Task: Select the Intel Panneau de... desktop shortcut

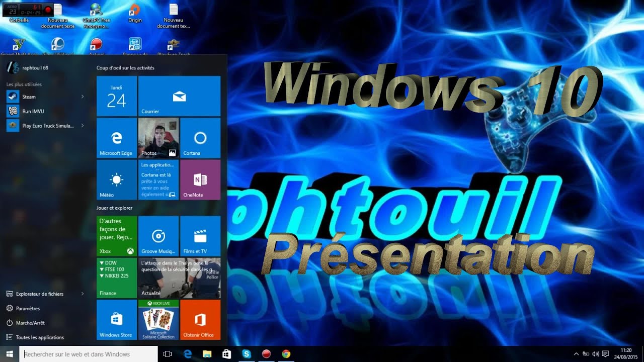Action: click(135, 47)
